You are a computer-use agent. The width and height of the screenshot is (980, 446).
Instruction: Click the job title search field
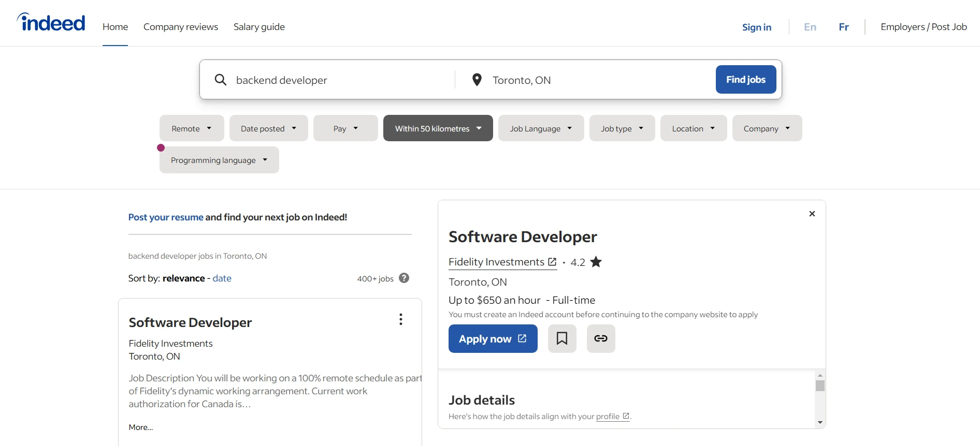tap(342, 80)
